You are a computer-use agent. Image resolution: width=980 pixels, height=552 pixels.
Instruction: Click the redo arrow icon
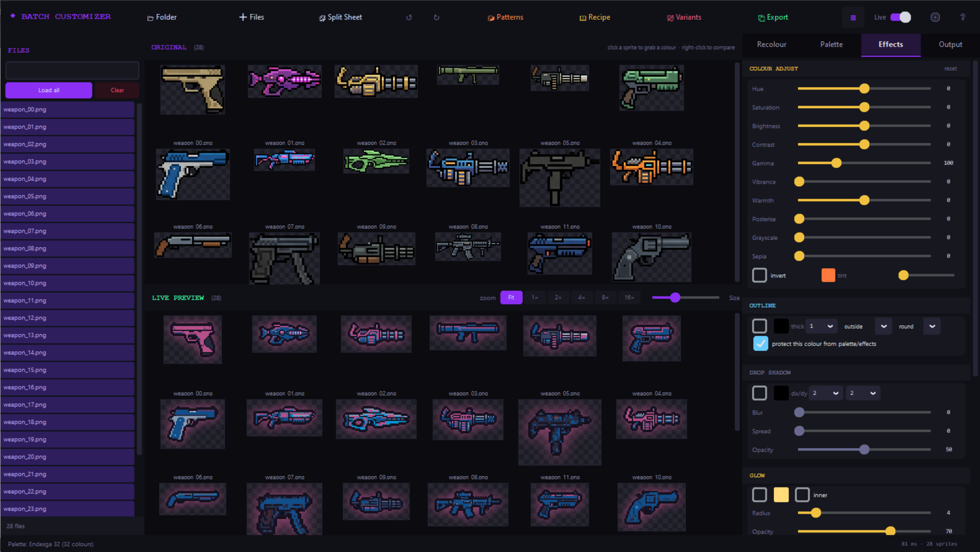(436, 17)
